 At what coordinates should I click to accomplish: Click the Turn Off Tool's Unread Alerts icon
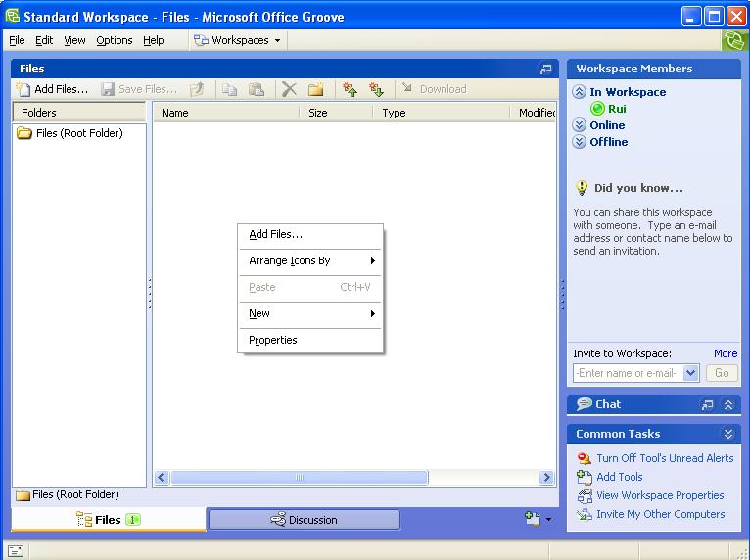tap(584, 458)
